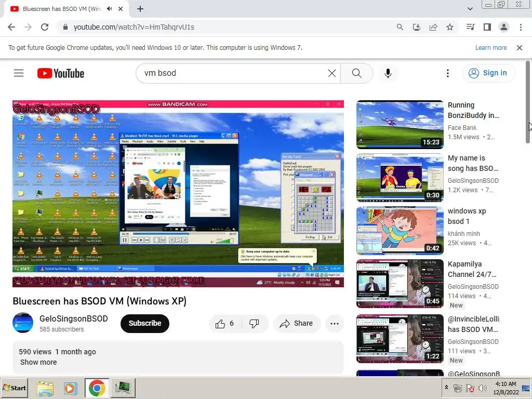Click the page vertical scrollbar
Viewport: 532px width, 399px height.
(x=528, y=102)
